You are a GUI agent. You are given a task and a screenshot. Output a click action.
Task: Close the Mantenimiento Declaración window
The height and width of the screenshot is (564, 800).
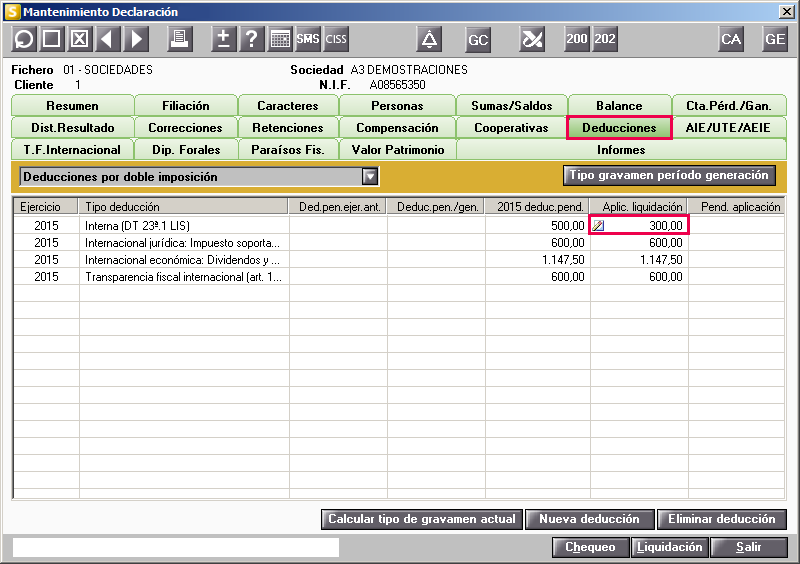(786, 12)
